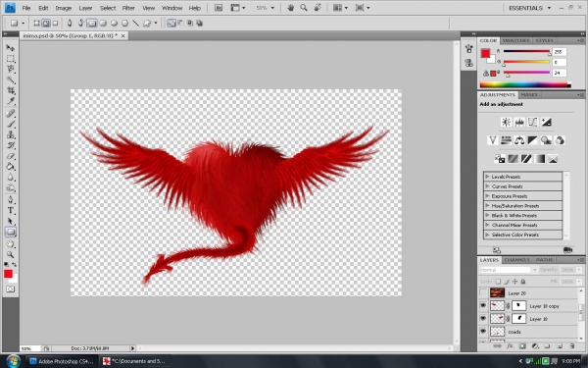This screenshot has width=588, height=368.
Task: Select the Eyedropper tool
Action: [x=11, y=101]
